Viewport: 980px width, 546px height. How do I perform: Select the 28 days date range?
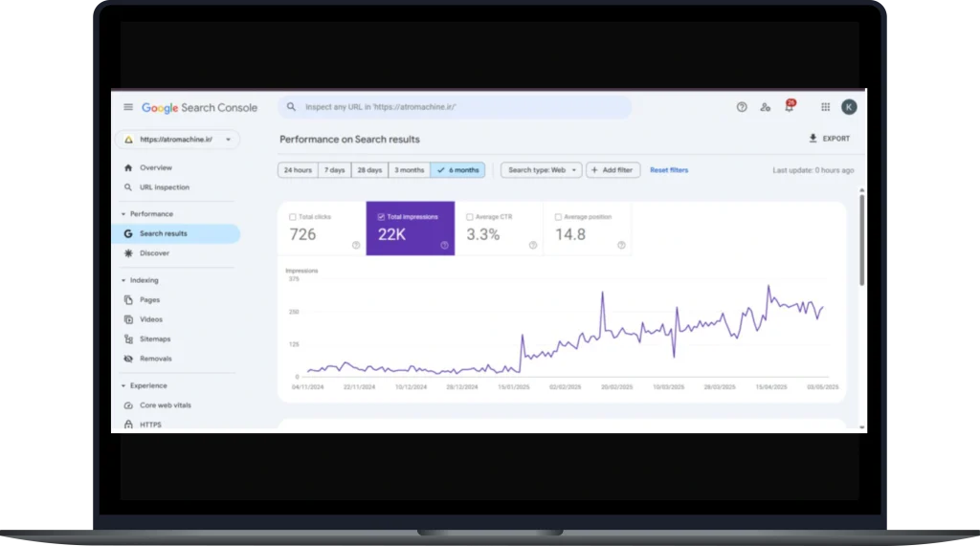pyautogui.click(x=369, y=170)
